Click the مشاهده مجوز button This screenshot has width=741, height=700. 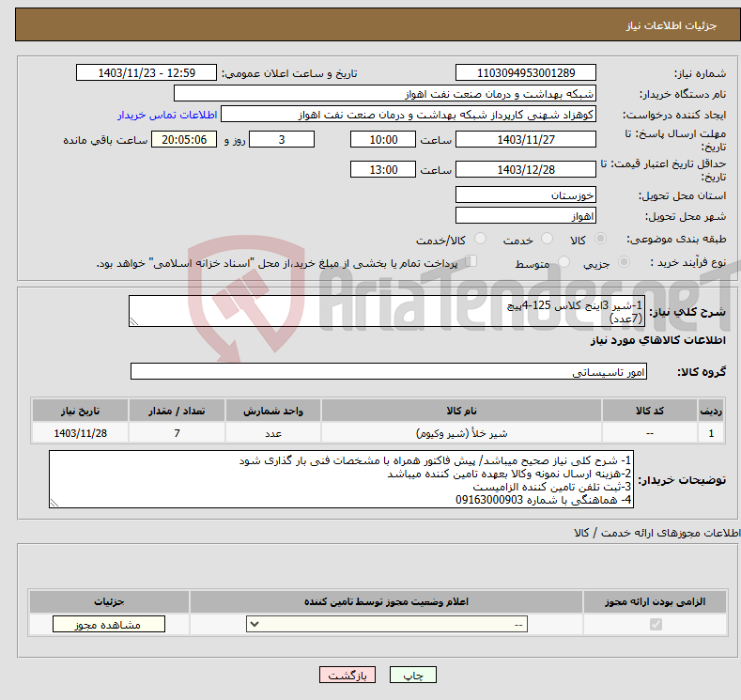(109, 625)
